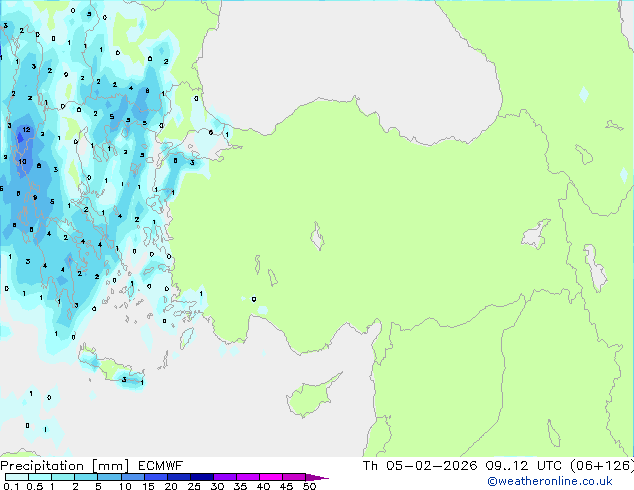Click the 25 mm dark blue legend swatch

pos(202,477)
